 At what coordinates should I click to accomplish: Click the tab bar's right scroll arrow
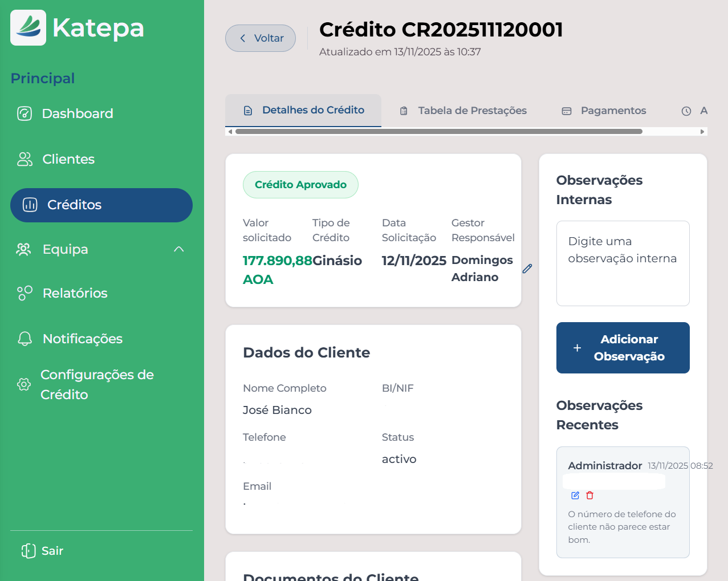702,131
